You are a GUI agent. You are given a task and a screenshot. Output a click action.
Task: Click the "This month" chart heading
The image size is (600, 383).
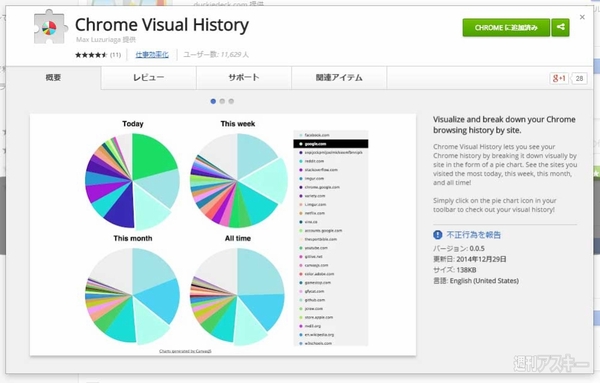(x=133, y=238)
